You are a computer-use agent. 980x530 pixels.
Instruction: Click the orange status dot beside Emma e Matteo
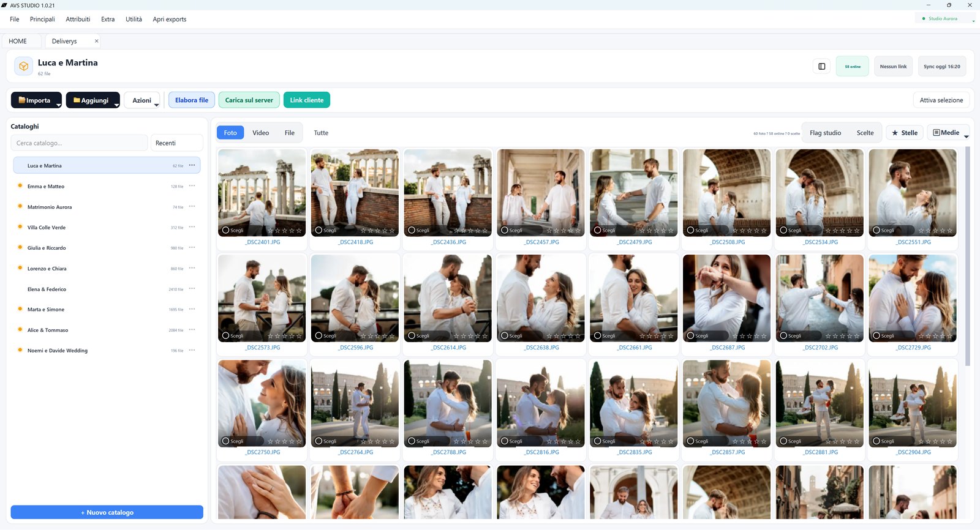[20, 185]
